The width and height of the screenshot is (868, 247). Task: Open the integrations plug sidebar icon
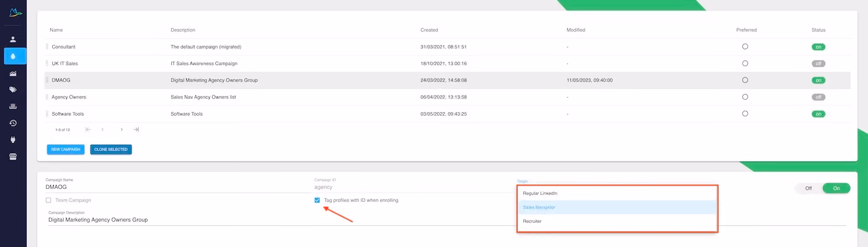(x=13, y=140)
